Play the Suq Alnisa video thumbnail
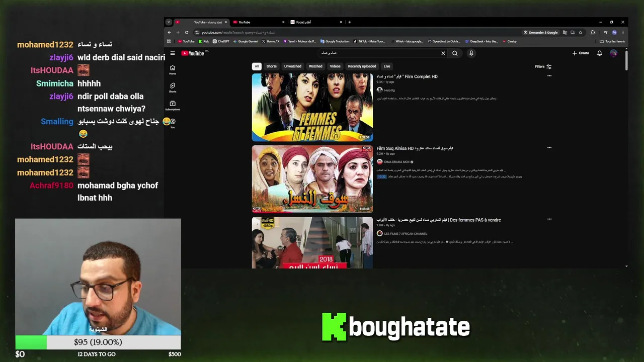644x362 pixels. [x=312, y=179]
